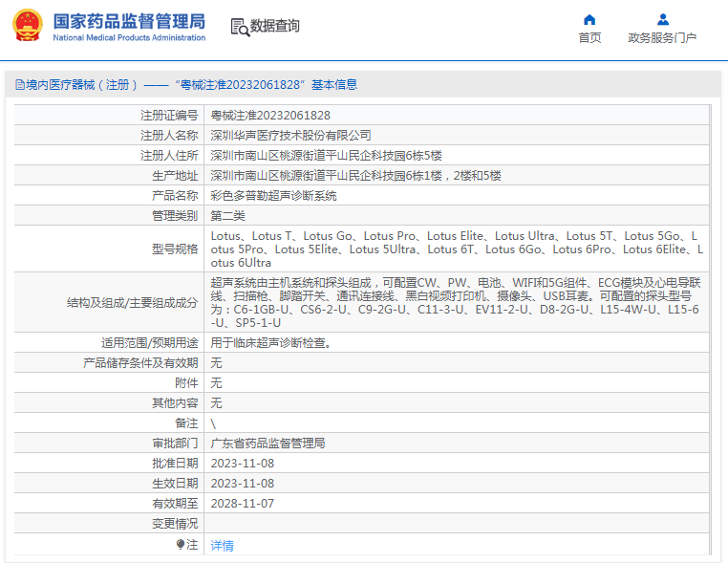Click the backslash value in 备注 row
This screenshot has width=728, height=563.
[x=213, y=423]
